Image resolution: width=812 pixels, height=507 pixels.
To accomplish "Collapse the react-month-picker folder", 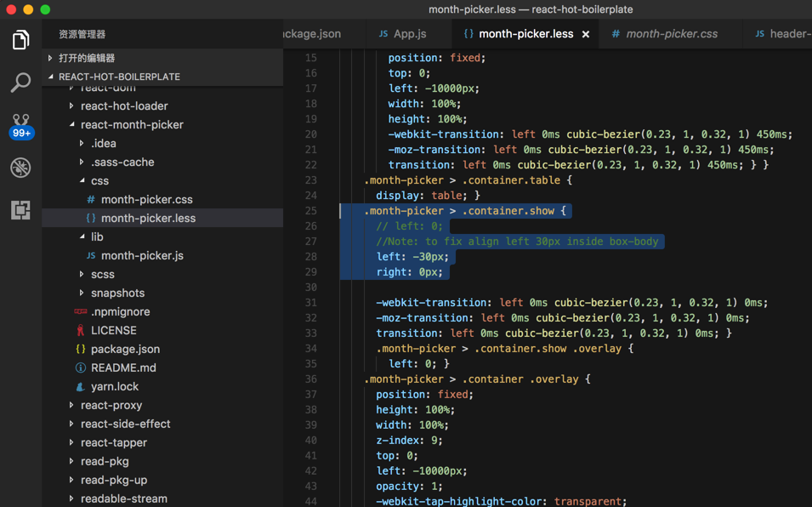I will click(131, 124).
